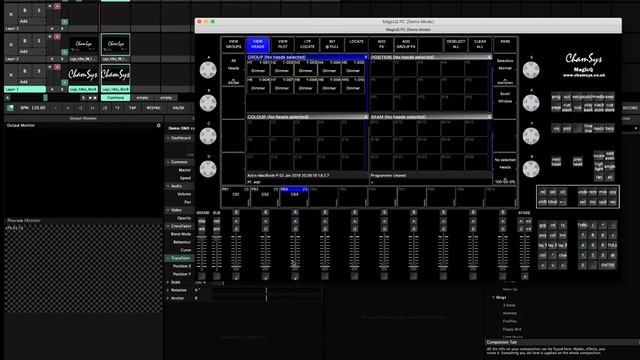The image size is (640, 360).
Task: Toggle the B bypass button on Layer 1
Action: click(x=25, y=71)
